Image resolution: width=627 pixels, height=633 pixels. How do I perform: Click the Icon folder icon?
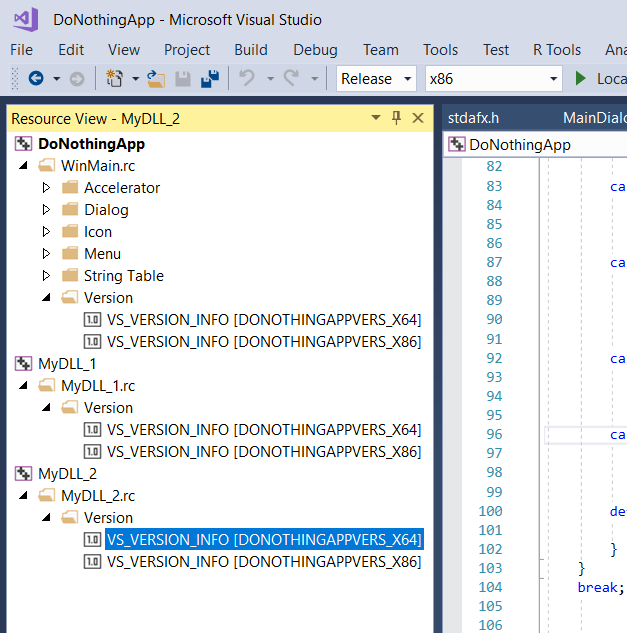click(70, 231)
